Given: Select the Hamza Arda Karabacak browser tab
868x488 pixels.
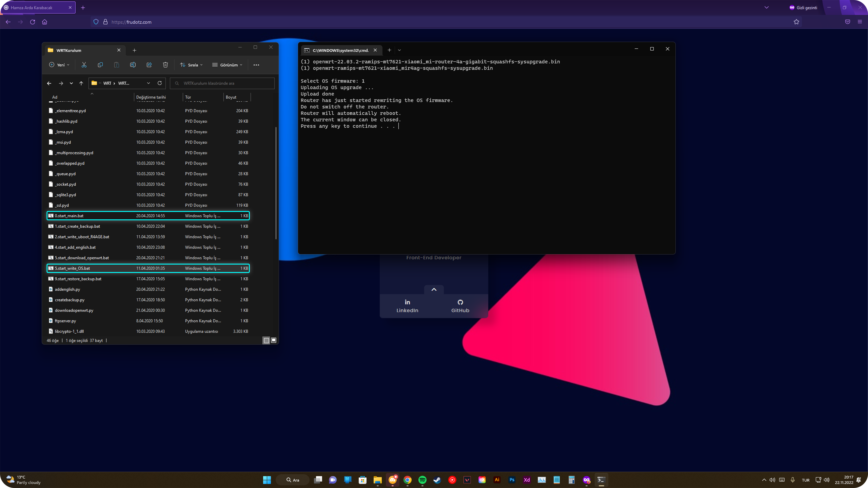Looking at the screenshot, I should 32,7.
